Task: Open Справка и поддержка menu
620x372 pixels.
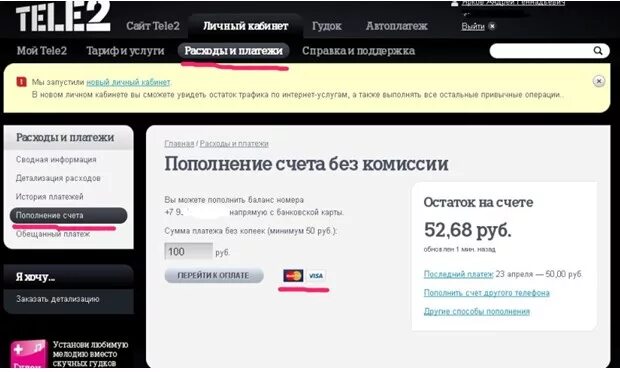Action: coord(358,51)
